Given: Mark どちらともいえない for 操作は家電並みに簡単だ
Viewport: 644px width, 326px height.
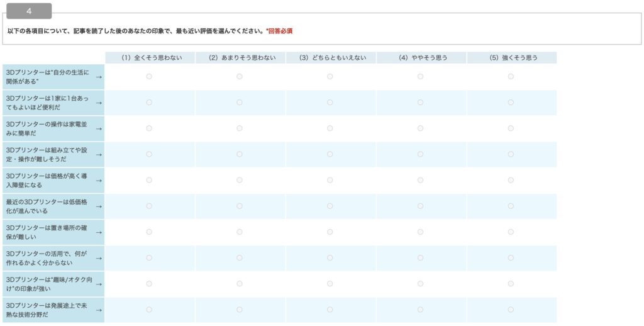Looking at the screenshot, I should (330, 128).
